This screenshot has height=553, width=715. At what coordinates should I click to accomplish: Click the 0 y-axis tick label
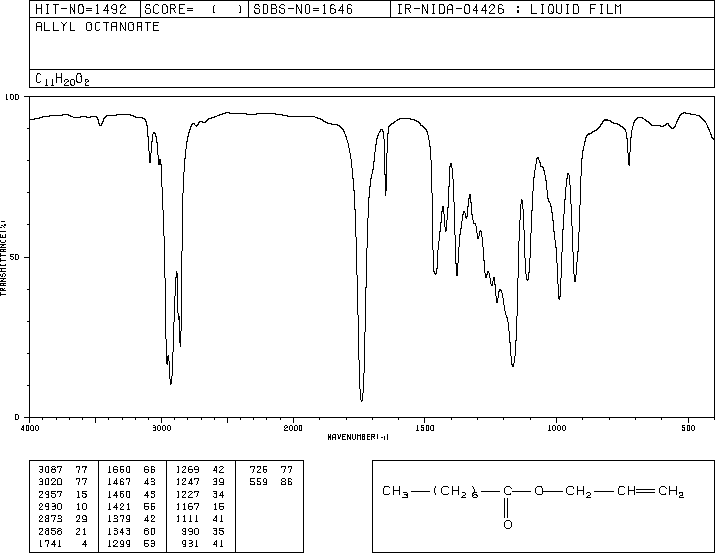pyautogui.click(x=17, y=417)
